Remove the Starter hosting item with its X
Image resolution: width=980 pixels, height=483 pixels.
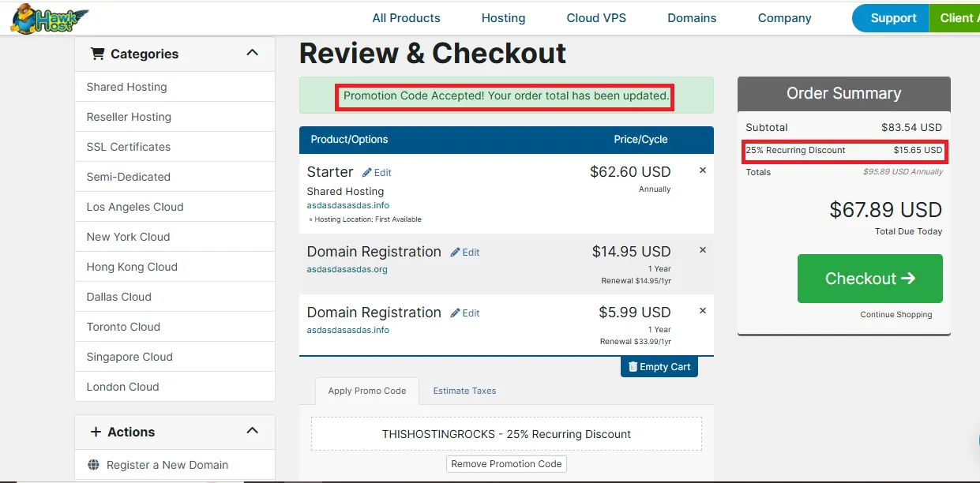pyautogui.click(x=703, y=170)
